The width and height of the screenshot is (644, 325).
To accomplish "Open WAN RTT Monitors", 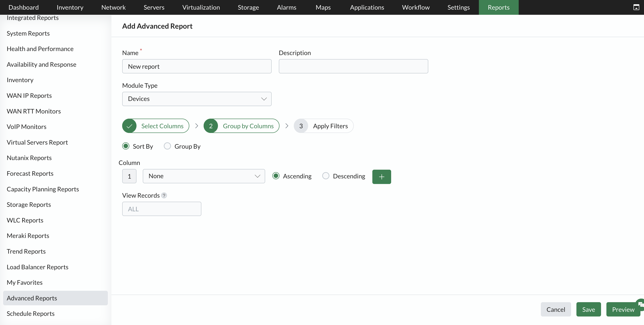I will (34, 111).
